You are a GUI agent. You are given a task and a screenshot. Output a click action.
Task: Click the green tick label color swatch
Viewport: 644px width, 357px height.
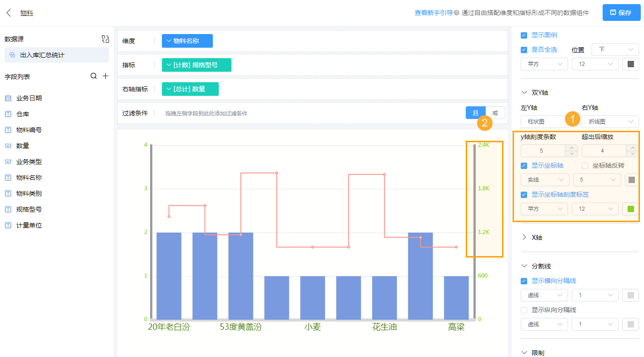point(630,208)
